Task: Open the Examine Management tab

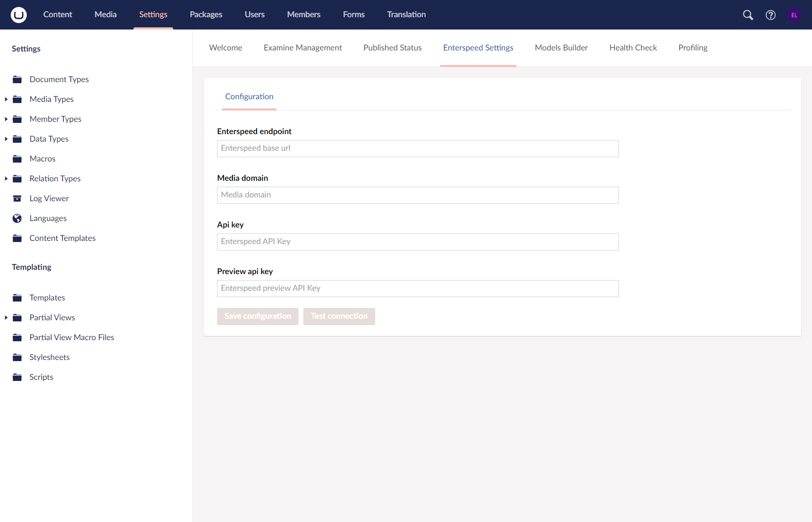Action: tap(303, 48)
